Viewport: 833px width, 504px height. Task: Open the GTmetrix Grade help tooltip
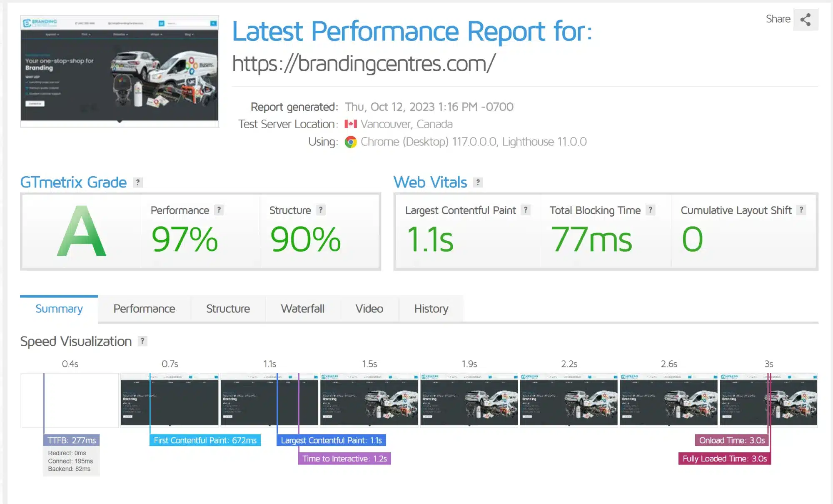tap(137, 182)
